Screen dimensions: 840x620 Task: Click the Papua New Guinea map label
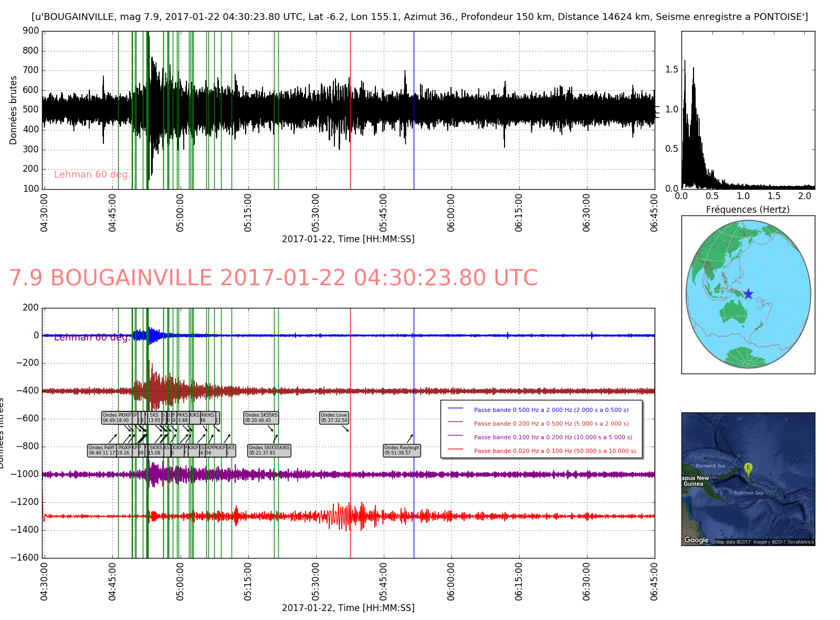tap(695, 481)
